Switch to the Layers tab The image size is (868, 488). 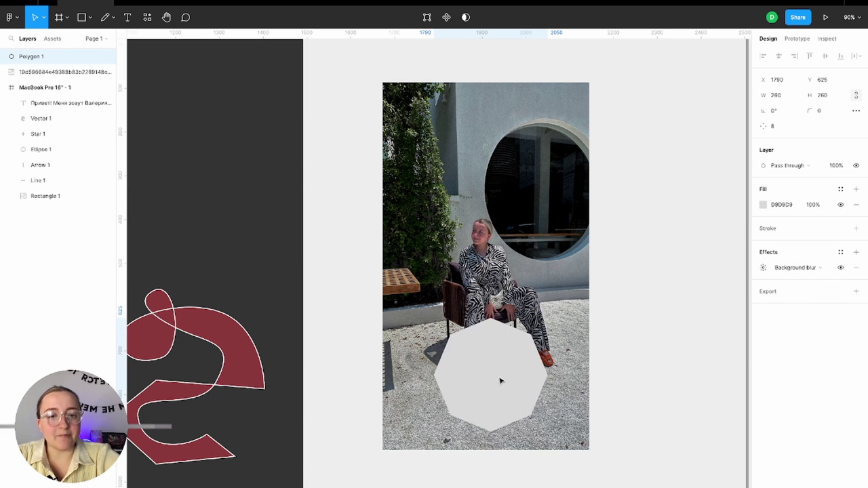[x=27, y=39]
